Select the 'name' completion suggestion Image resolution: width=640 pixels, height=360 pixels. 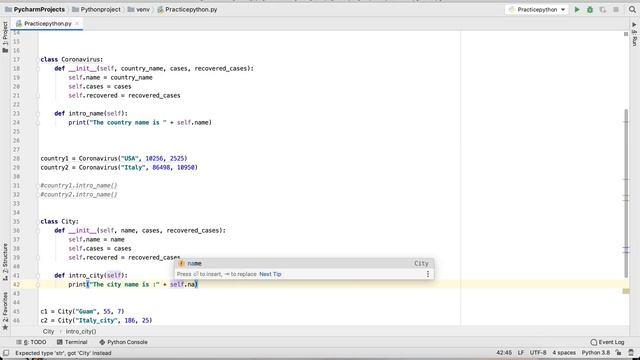click(304, 264)
